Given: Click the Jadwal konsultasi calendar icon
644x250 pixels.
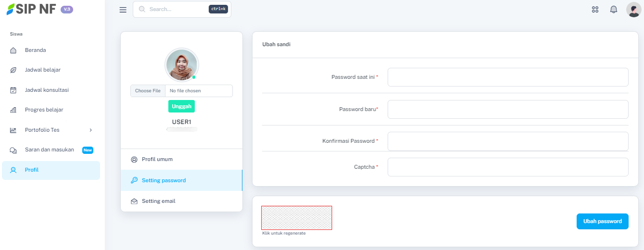Looking at the screenshot, I should tap(13, 90).
